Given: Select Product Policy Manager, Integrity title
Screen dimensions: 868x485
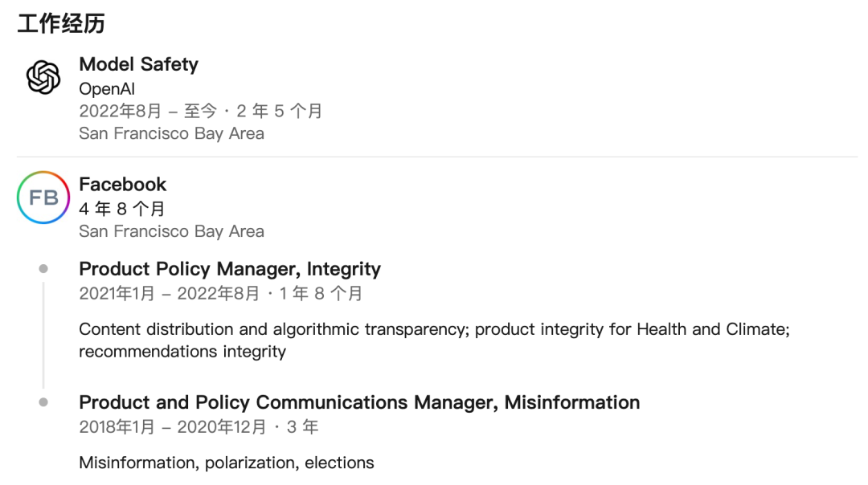Looking at the screenshot, I should [x=230, y=269].
